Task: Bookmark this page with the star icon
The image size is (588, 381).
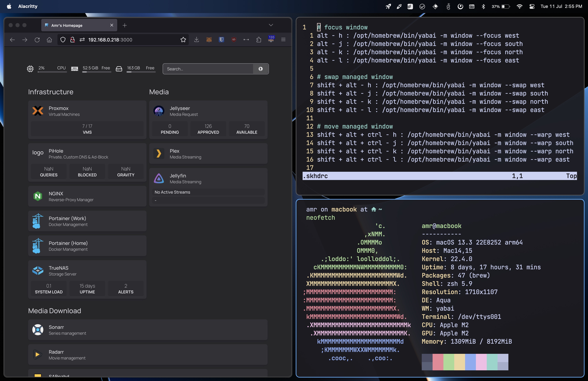Action: [x=183, y=40]
